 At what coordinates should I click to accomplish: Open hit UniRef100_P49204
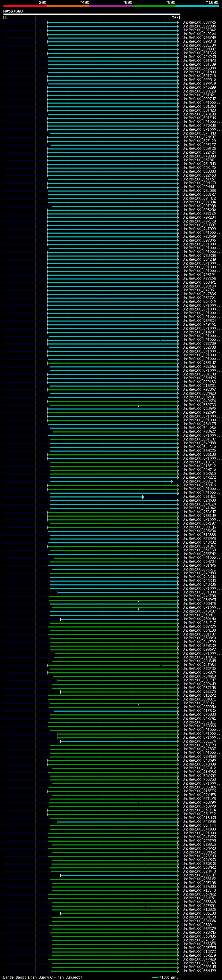click(199, 34)
